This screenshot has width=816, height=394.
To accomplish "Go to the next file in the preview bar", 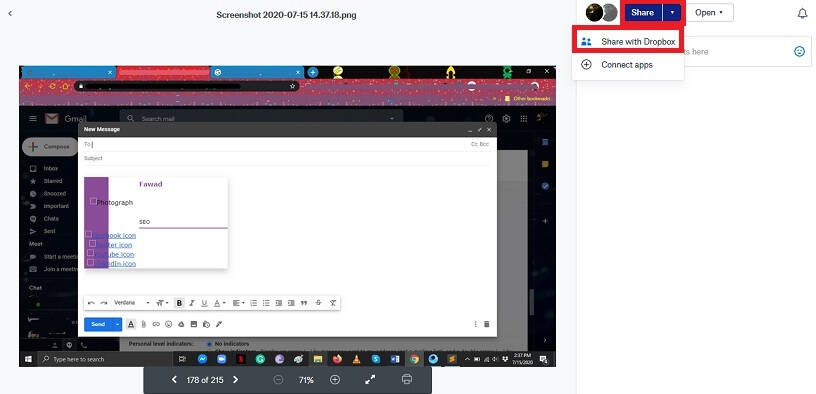I will click(235, 380).
